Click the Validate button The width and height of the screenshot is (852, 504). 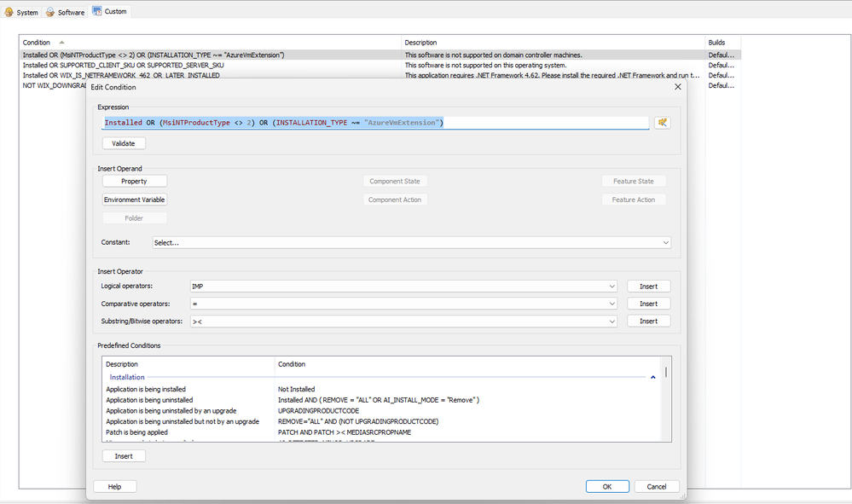124,143
